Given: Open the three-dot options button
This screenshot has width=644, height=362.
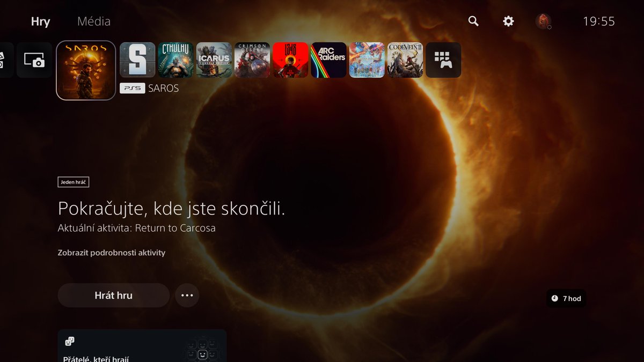Looking at the screenshot, I should (x=187, y=295).
